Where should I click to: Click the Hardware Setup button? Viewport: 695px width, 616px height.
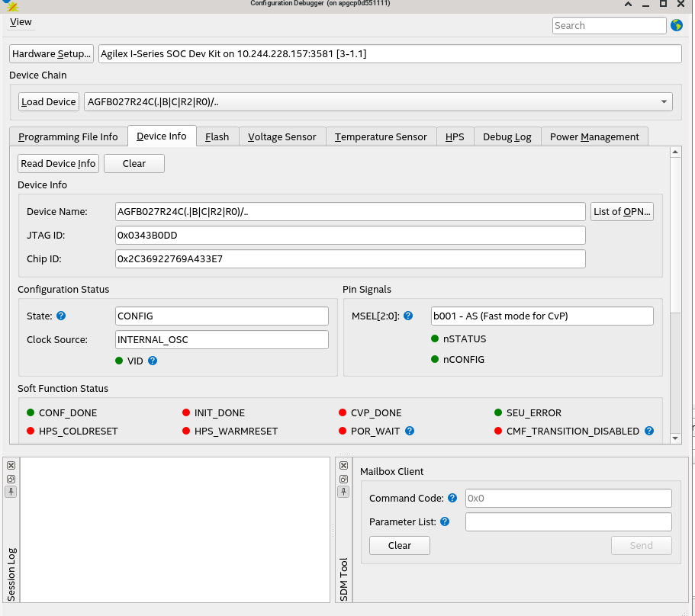(51, 54)
